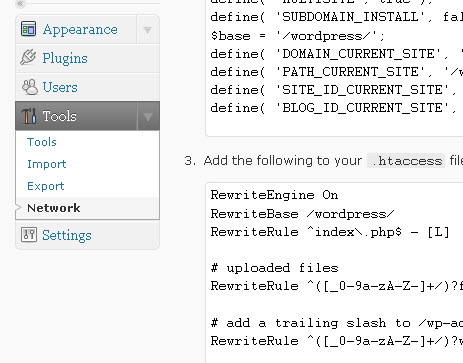Open the Appearance menu
Viewport: 463px width, 363px height.
point(80,29)
